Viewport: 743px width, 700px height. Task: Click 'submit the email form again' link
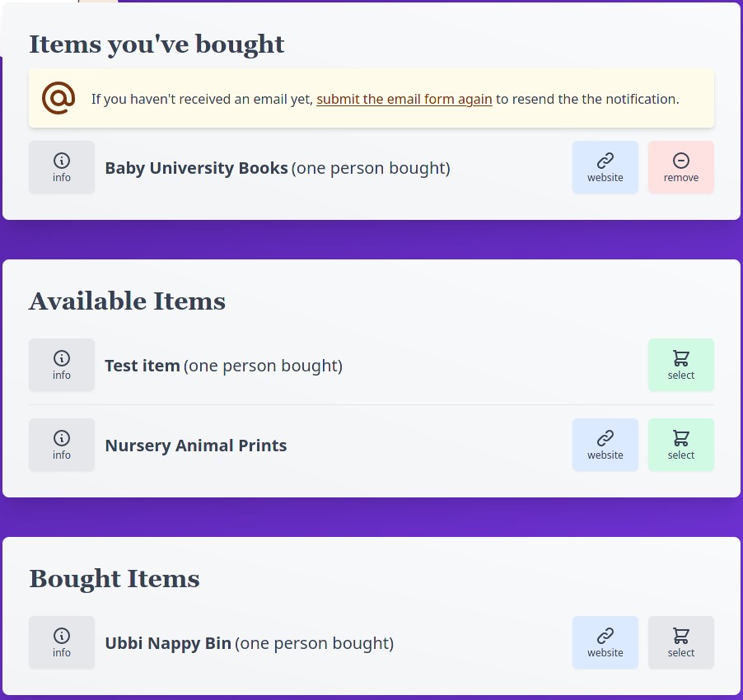pos(404,99)
